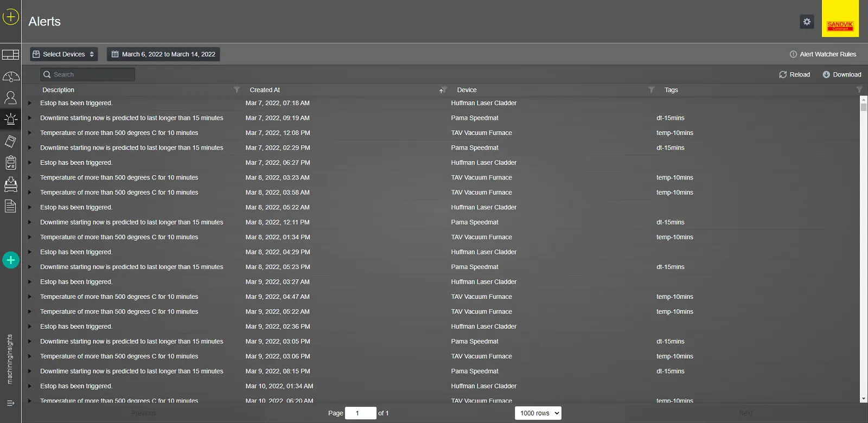
Task: Select the alerts siren sidebar icon
Action: pos(10,119)
